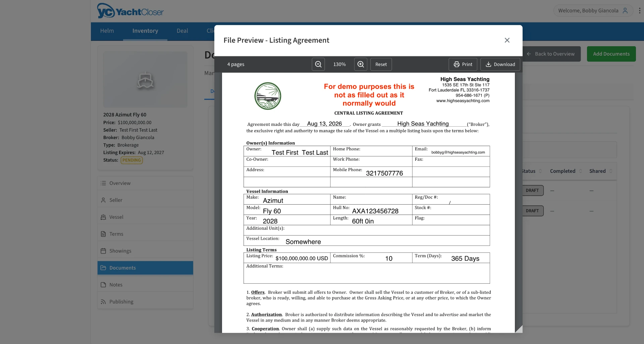
Task: Open the three-dot options menu
Action: [x=640, y=10]
